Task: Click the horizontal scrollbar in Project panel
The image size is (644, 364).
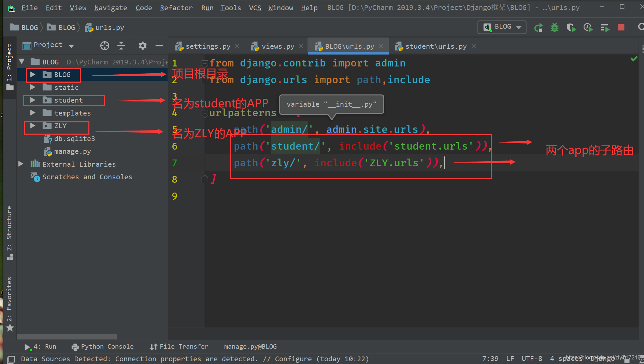Action: pyautogui.click(x=67, y=336)
